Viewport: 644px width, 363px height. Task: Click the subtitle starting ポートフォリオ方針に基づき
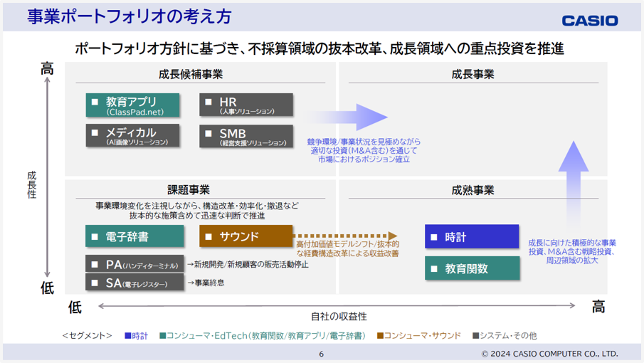(x=319, y=48)
